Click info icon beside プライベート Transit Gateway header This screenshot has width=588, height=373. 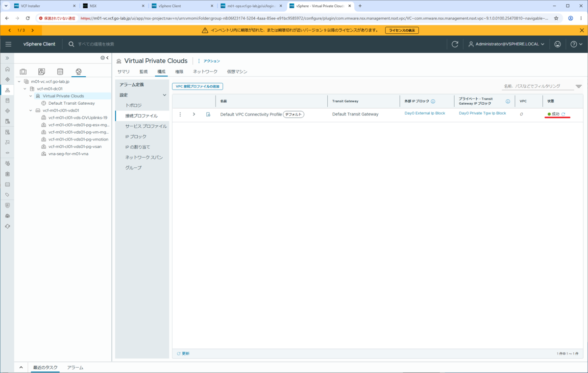click(508, 101)
